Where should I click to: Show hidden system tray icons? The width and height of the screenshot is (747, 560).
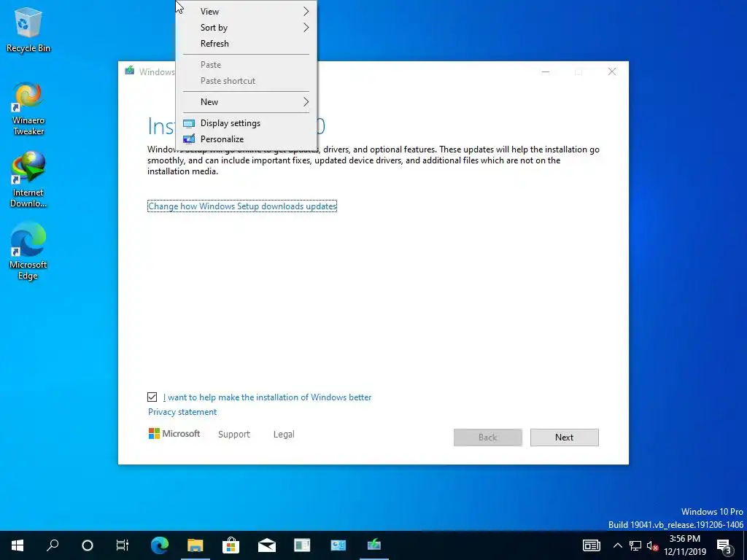coord(617,545)
